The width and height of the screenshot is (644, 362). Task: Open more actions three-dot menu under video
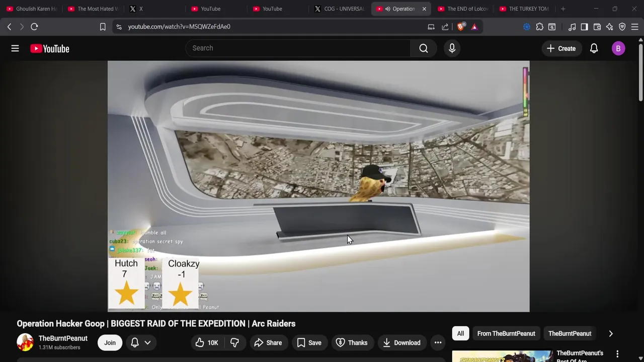pos(438,342)
